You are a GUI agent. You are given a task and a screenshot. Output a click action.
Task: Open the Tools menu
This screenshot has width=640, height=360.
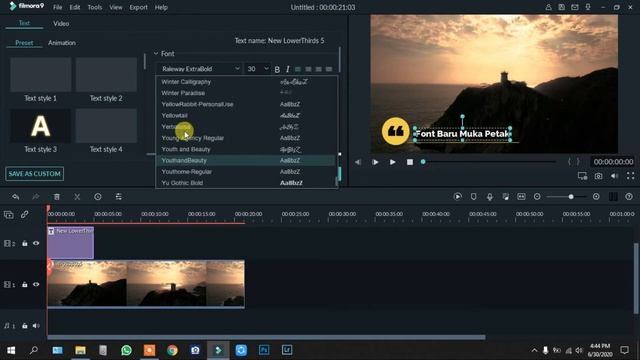[x=95, y=7]
